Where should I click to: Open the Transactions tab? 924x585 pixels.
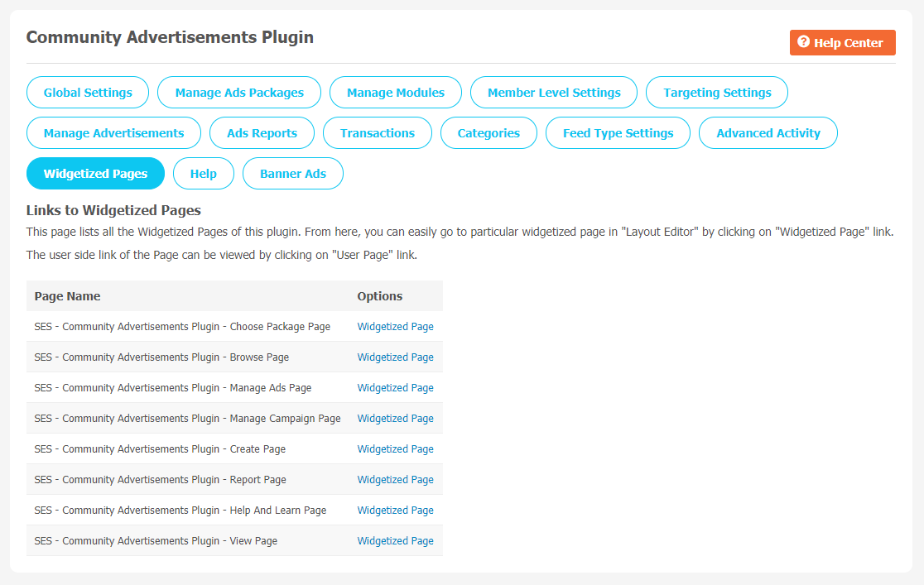click(377, 133)
